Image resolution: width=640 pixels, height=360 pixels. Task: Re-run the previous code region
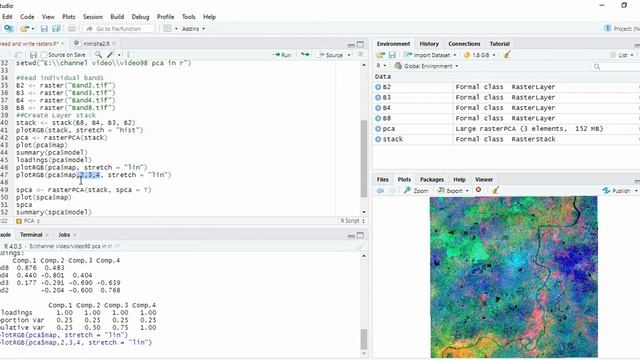(305, 54)
